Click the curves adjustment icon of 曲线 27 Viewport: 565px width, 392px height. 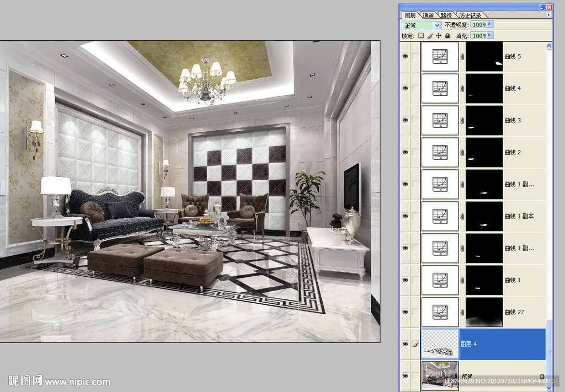coord(440,312)
